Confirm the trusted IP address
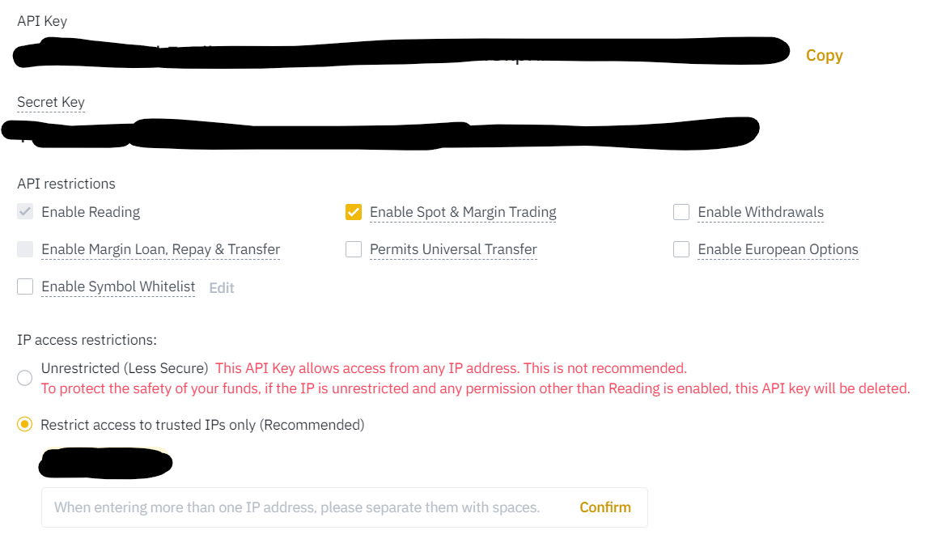 pos(604,507)
